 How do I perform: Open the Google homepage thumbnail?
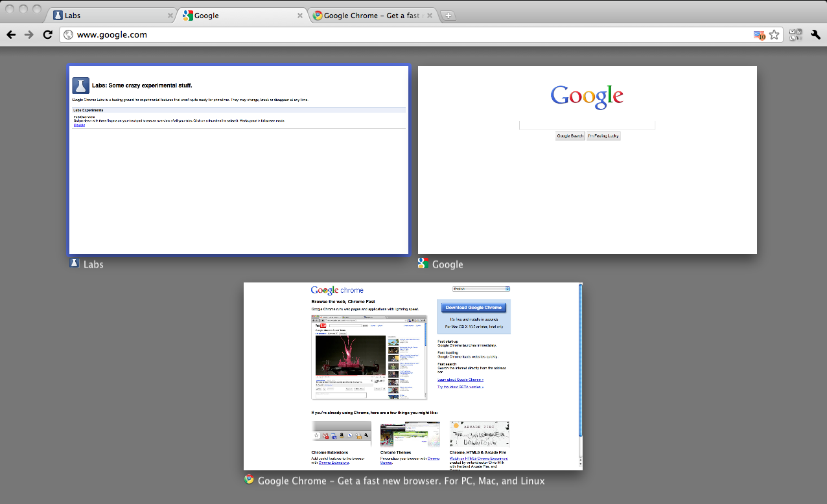tap(587, 160)
